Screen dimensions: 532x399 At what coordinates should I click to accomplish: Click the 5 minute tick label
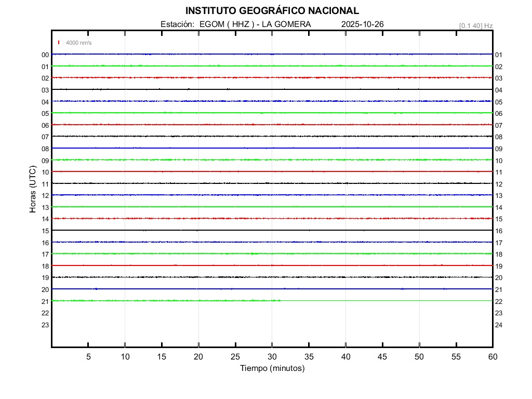(x=88, y=357)
